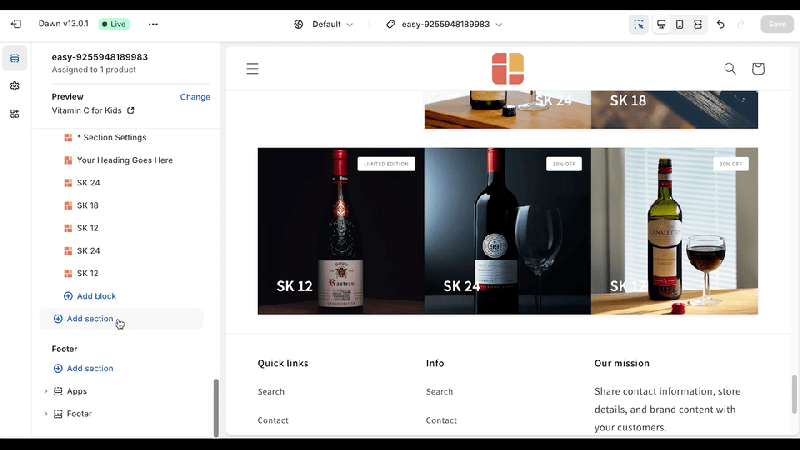The width and height of the screenshot is (800, 450).
Task: Click the Dawn v13.0.1 theme name
Action: 63,23
